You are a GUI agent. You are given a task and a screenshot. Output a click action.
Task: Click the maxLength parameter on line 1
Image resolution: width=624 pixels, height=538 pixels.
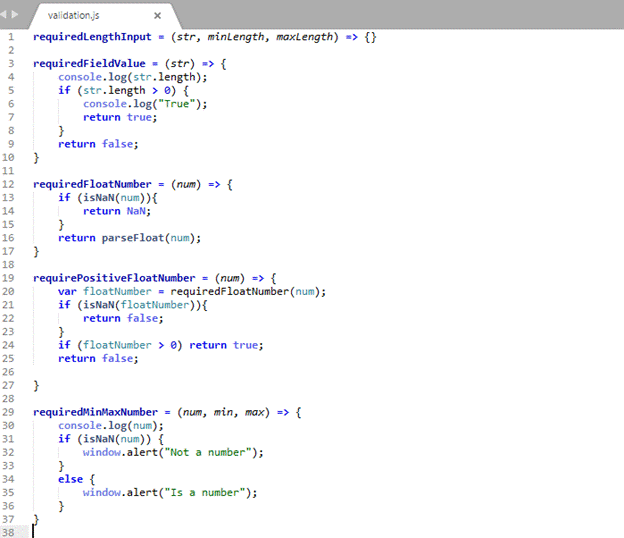click(x=304, y=37)
